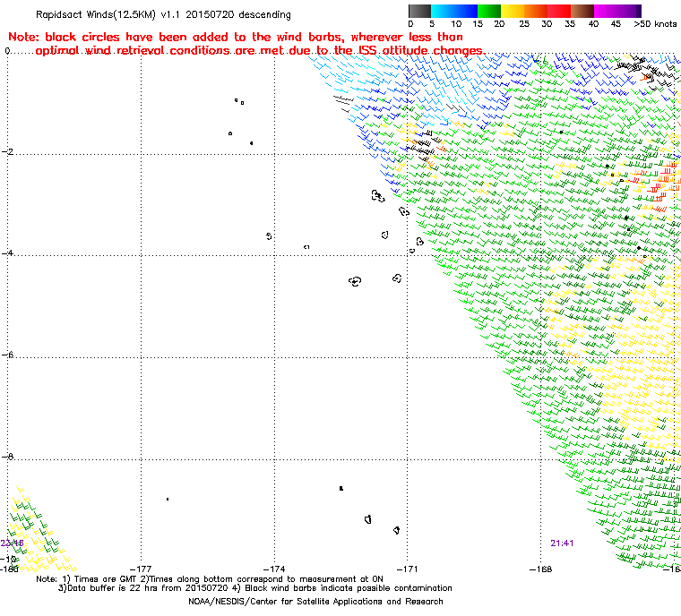Click the red note line beginning 'Note: black circles'
Screen dimensions: 681x616
coord(236,37)
